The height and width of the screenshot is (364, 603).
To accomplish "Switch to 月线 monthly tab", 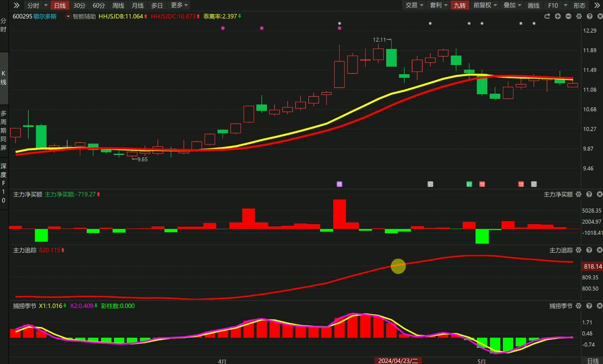I will pos(138,5).
